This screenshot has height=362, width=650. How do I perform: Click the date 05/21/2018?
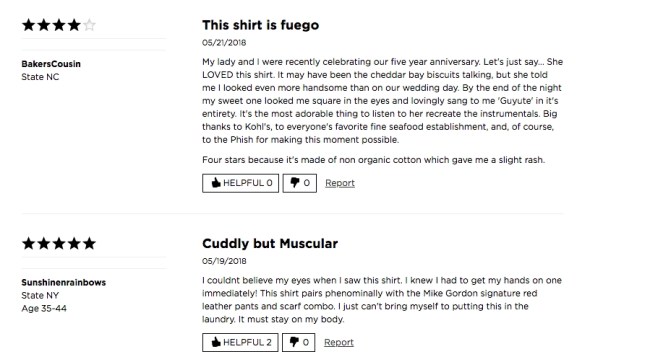(x=224, y=43)
